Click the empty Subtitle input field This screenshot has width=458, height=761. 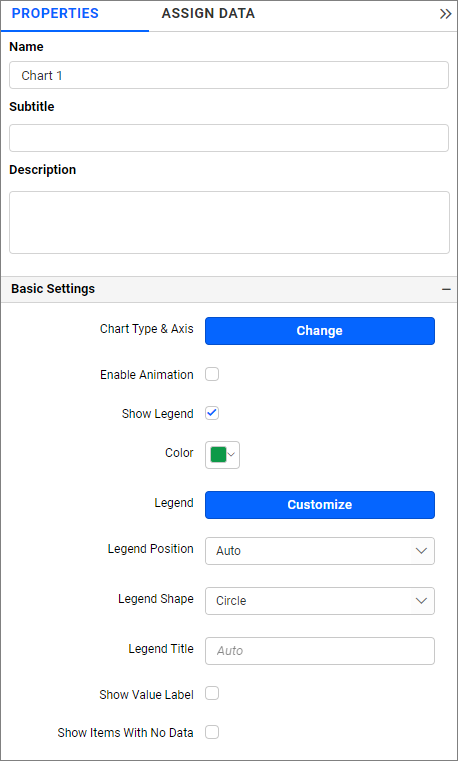coord(229,138)
